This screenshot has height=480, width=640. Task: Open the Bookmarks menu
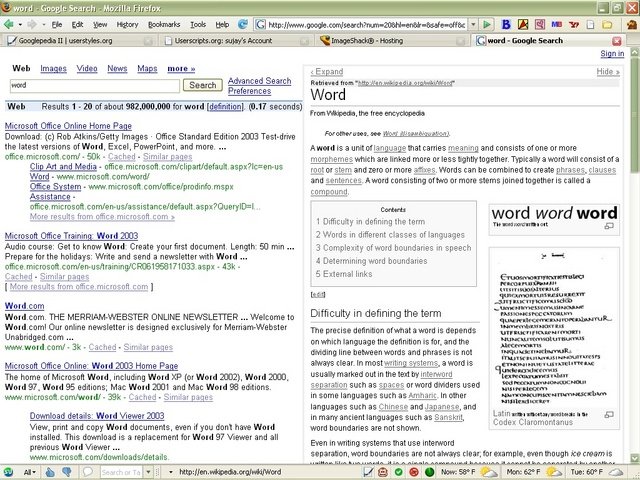pos(164,24)
